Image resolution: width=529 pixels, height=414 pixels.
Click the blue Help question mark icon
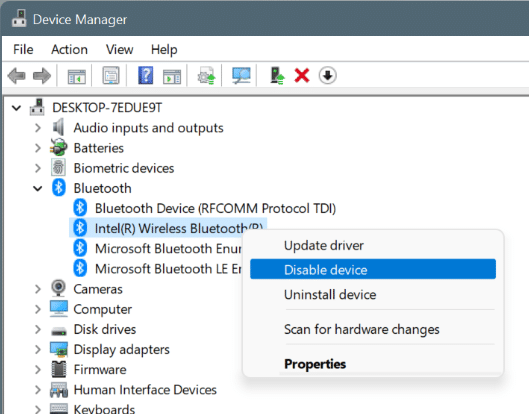click(146, 75)
